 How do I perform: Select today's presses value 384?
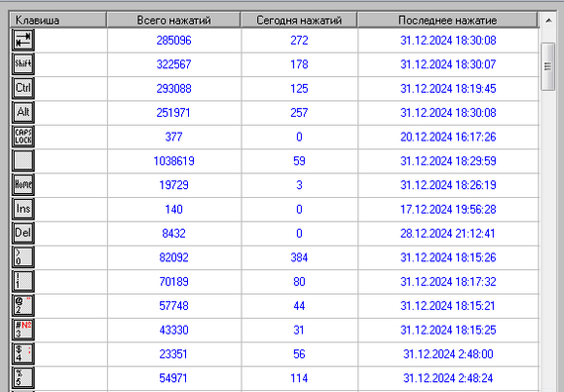click(x=299, y=257)
